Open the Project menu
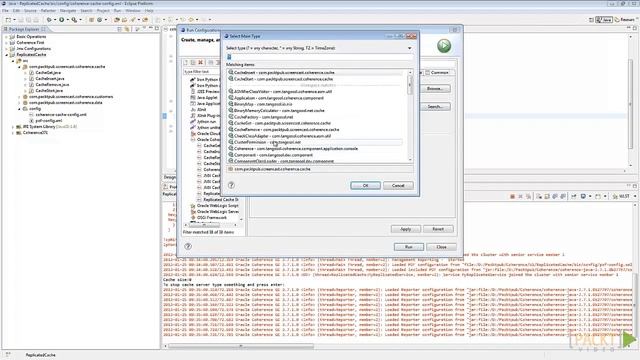The image size is (640, 360). pos(103,11)
